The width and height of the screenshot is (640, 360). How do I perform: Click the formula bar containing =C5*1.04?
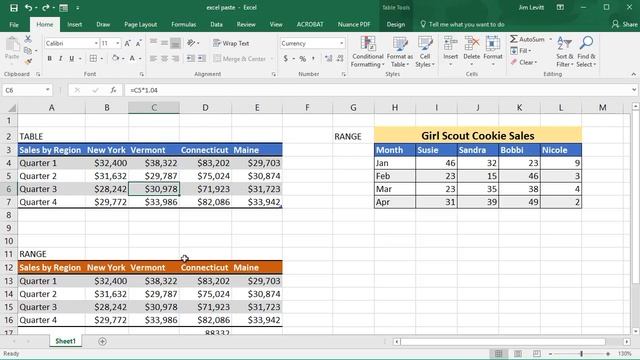click(x=378, y=90)
